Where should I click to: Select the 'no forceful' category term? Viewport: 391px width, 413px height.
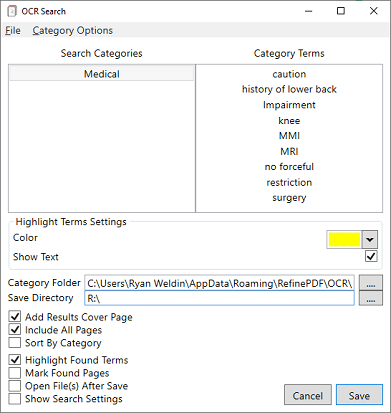[289, 167]
